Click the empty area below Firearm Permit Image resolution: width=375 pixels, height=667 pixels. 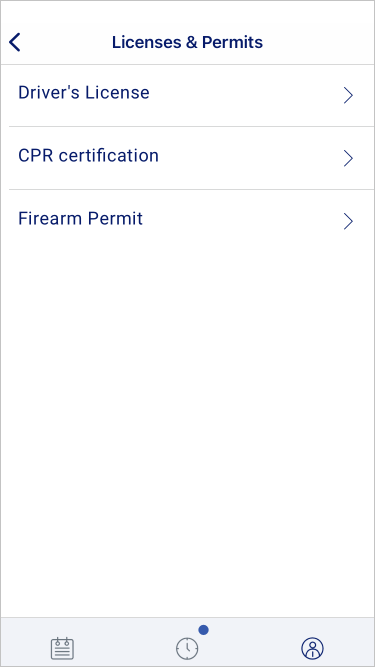[x=188, y=434]
